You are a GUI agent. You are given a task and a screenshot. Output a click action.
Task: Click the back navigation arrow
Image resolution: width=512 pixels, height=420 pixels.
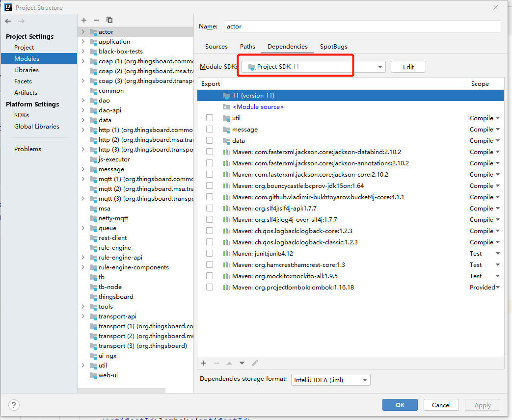click(x=8, y=21)
